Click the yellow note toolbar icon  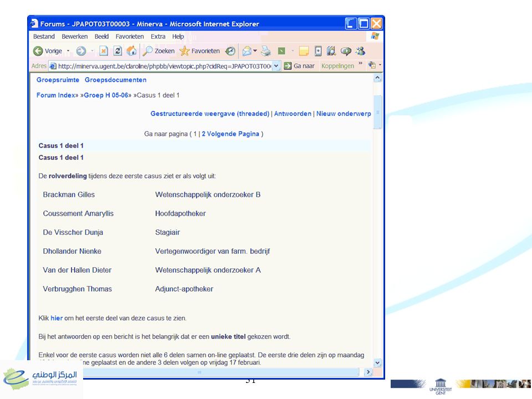point(304,51)
